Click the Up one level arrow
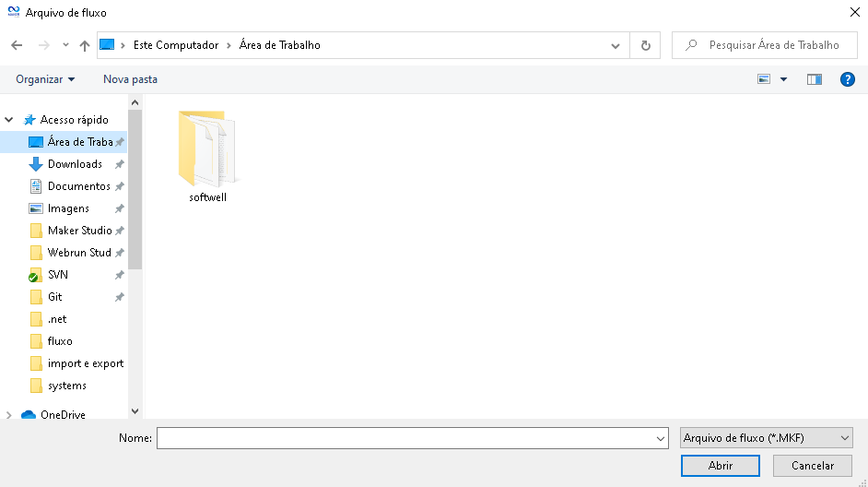The width and height of the screenshot is (868, 487). pos(85,45)
